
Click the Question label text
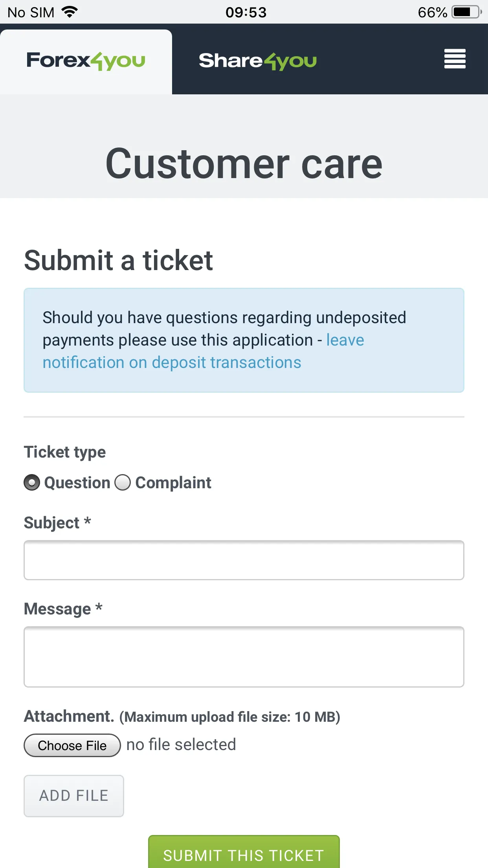[x=77, y=483]
